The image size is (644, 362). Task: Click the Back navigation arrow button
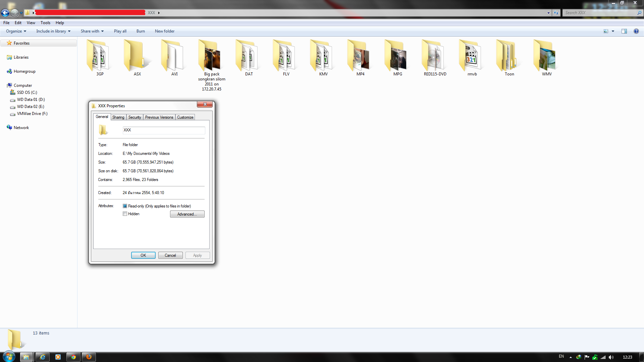(x=5, y=13)
